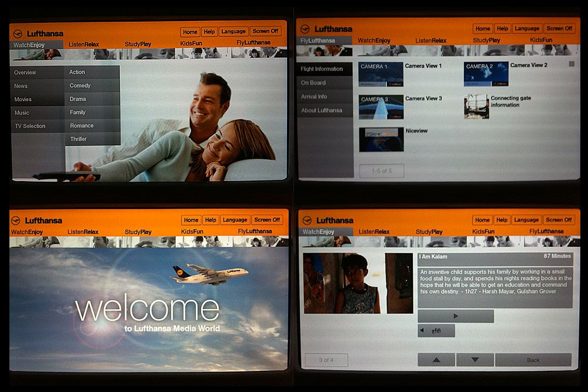Open ListenRelax tab on the welcome screen
This screenshot has width=588, height=392.
point(83,232)
